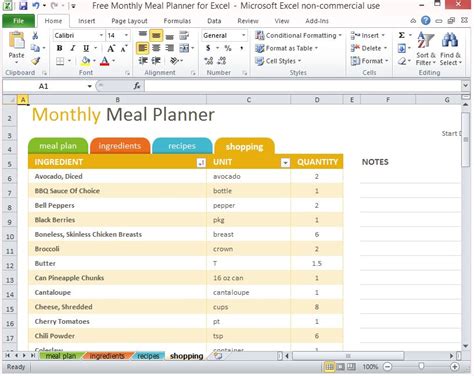474x376 pixels.
Task: Toggle Middle Align vertical alignment
Action: [156, 35]
